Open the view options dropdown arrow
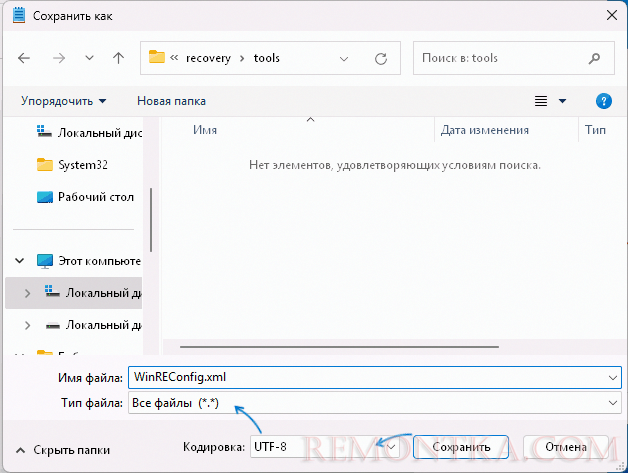Image resolution: width=628 pixels, height=473 pixels. coord(562,101)
